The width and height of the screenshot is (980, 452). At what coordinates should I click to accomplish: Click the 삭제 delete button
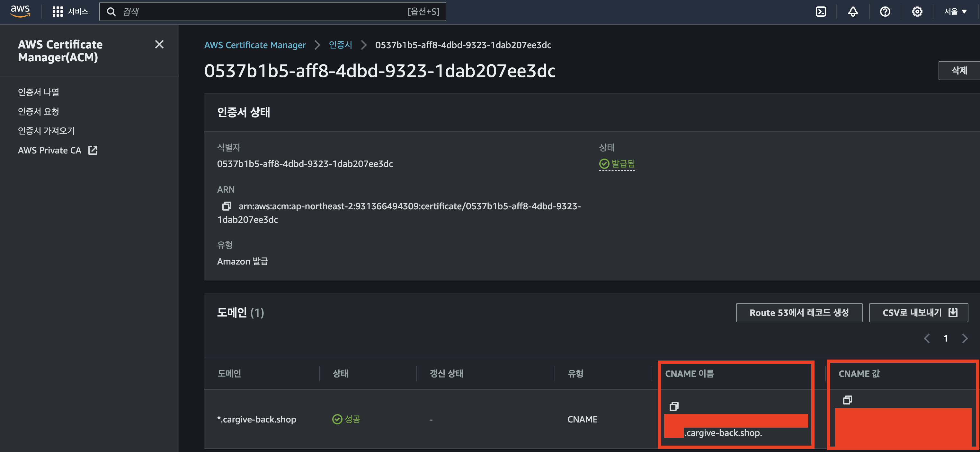[959, 71]
